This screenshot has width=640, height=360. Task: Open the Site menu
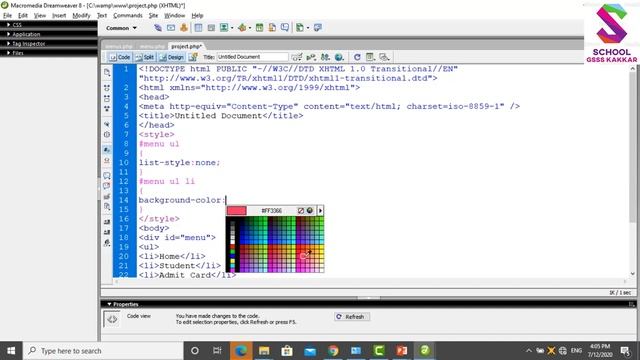point(153,16)
